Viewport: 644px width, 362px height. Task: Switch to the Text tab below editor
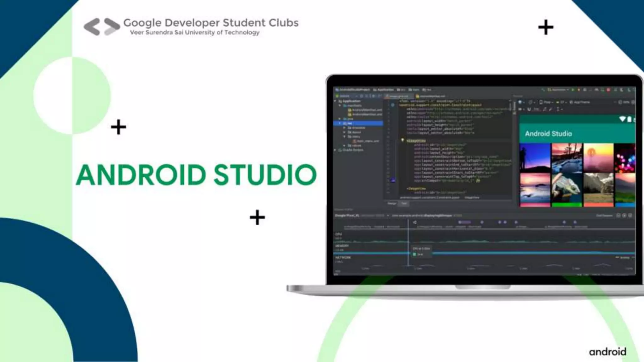tap(404, 204)
